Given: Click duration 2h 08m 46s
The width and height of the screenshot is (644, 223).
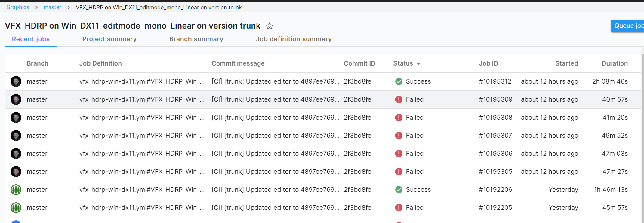Looking at the screenshot, I should click(x=610, y=81).
